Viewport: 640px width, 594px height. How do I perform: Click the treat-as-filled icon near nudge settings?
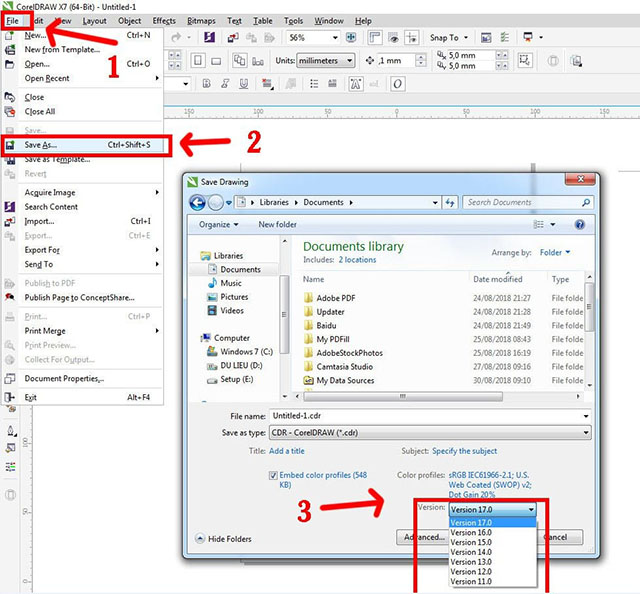[x=524, y=61]
